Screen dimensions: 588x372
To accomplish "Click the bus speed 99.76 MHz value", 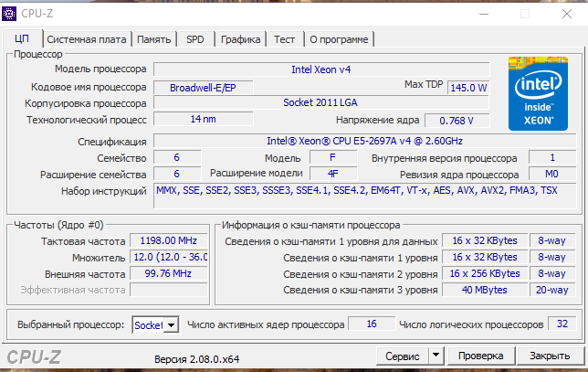I will coord(169,273).
